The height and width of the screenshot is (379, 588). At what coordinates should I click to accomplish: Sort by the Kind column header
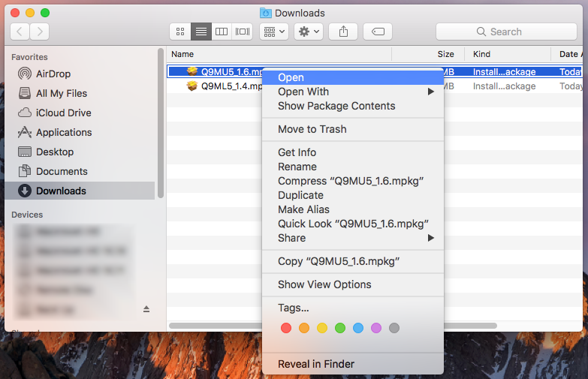click(x=508, y=54)
